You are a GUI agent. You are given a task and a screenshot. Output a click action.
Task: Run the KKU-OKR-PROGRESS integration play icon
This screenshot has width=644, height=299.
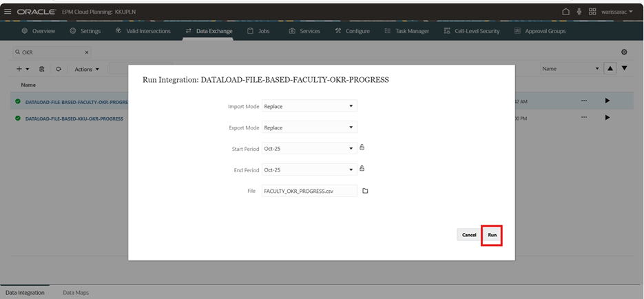[x=607, y=118]
